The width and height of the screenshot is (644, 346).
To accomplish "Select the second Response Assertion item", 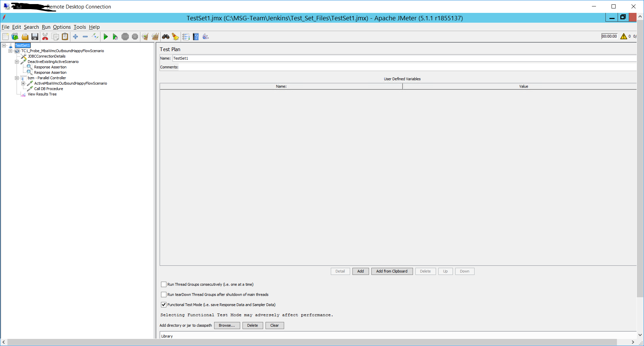I will 50,72.
